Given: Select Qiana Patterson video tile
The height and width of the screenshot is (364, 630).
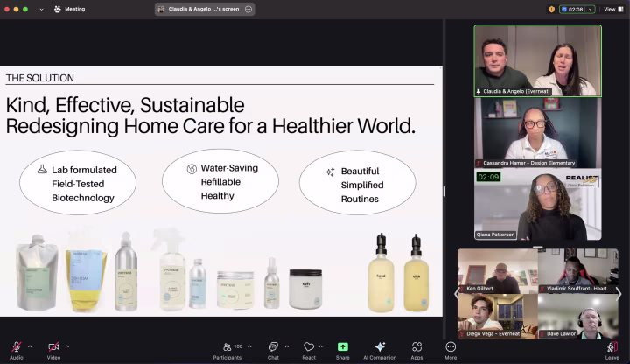Looking at the screenshot, I should 537,204.
